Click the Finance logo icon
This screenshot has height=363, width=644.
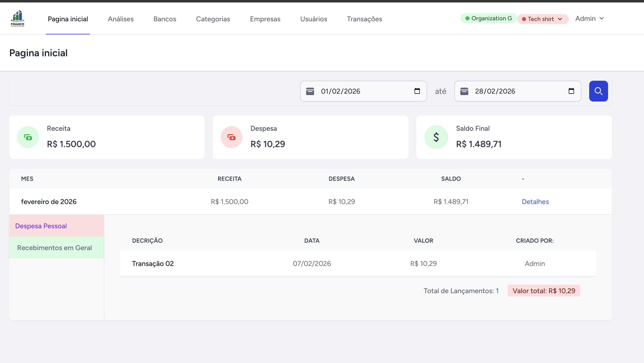pos(18,18)
